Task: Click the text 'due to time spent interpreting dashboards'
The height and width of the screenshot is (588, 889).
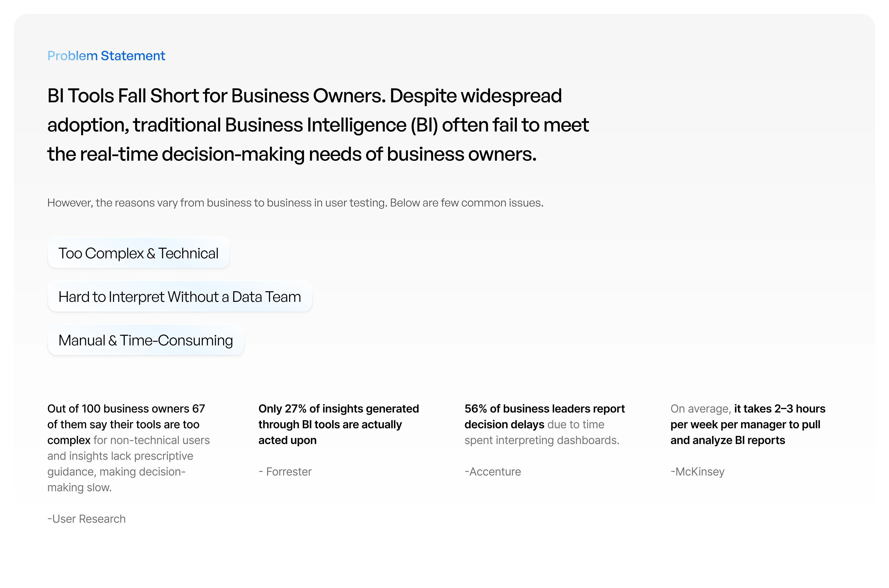Action: click(x=542, y=432)
